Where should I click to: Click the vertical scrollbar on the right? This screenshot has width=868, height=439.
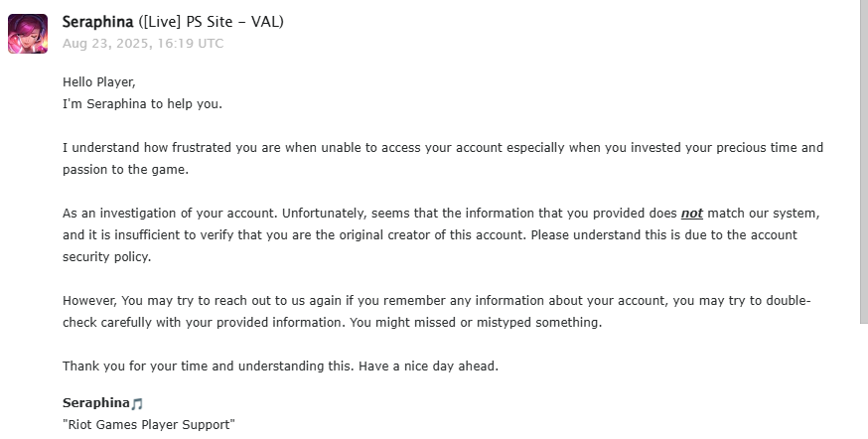click(864, 161)
